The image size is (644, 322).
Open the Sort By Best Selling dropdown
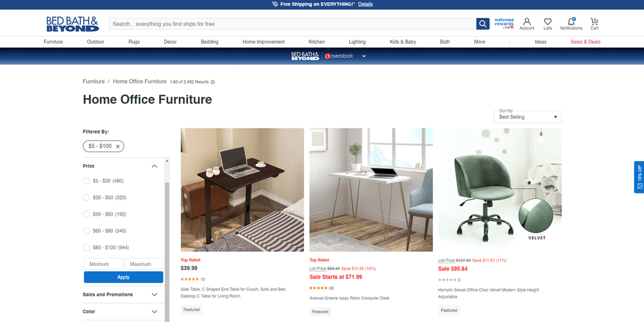(528, 117)
